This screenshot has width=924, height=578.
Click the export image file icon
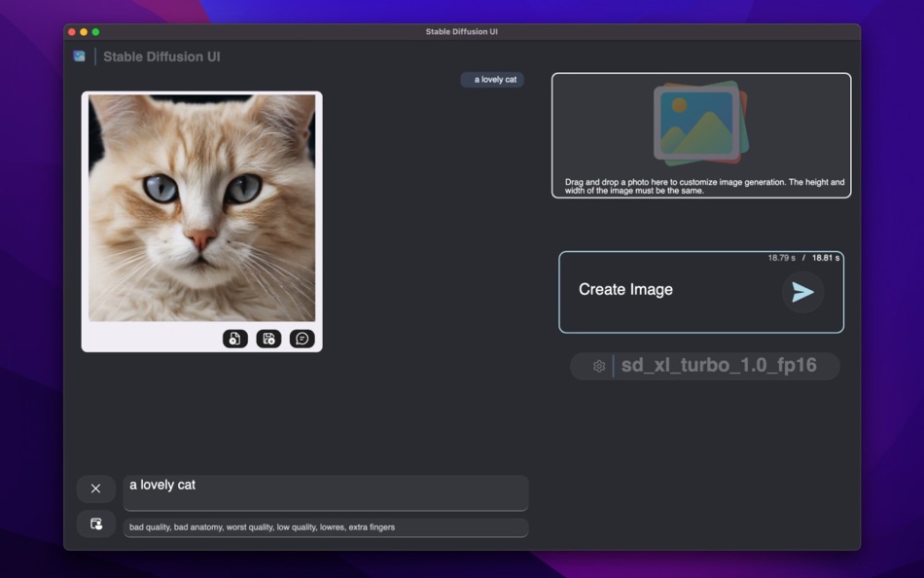click(x=234, y=339)
